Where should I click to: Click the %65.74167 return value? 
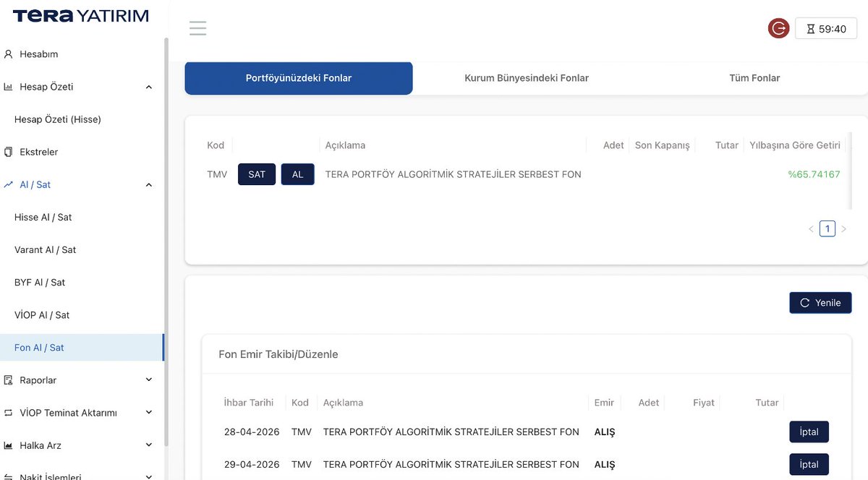(x=814, y=174)
